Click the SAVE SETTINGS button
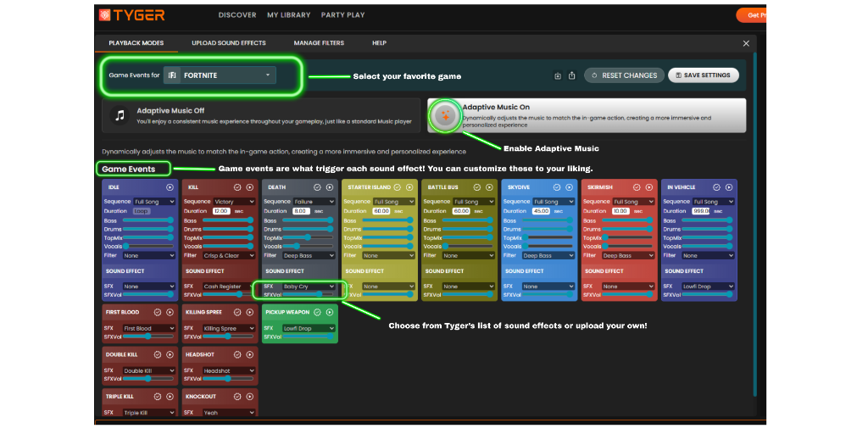The height and width of the screenshot is (434, 868). click(x=704, y=75)
